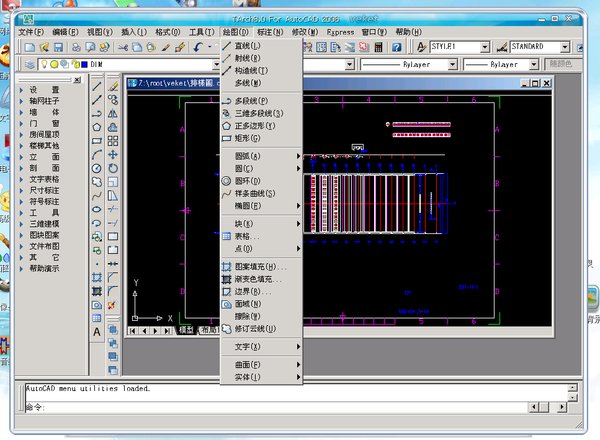This screenshot has width=600, height=440.
Task: Select the Polygon tool in draw toolbar
Action: 97,127
